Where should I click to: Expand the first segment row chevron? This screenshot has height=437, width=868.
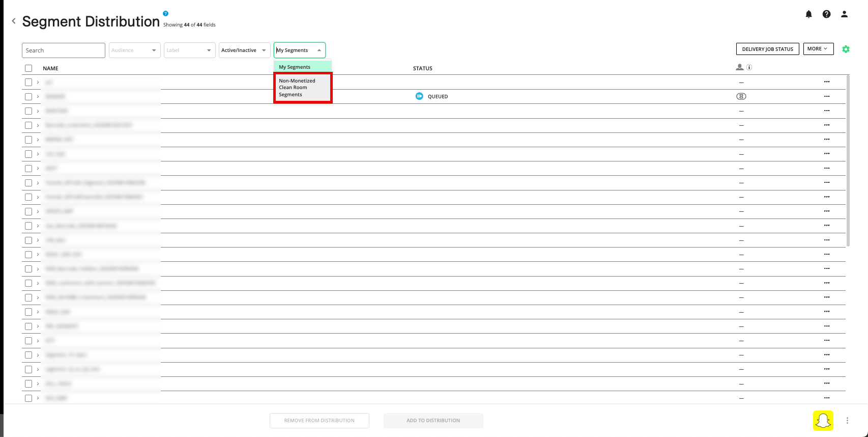coord(38,82)
